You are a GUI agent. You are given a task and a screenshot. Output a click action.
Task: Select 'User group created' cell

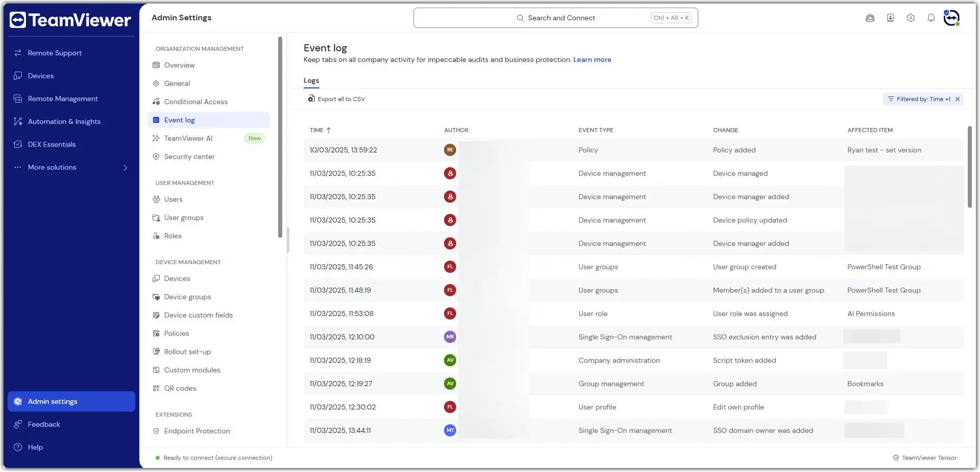(x=745, y=267)
